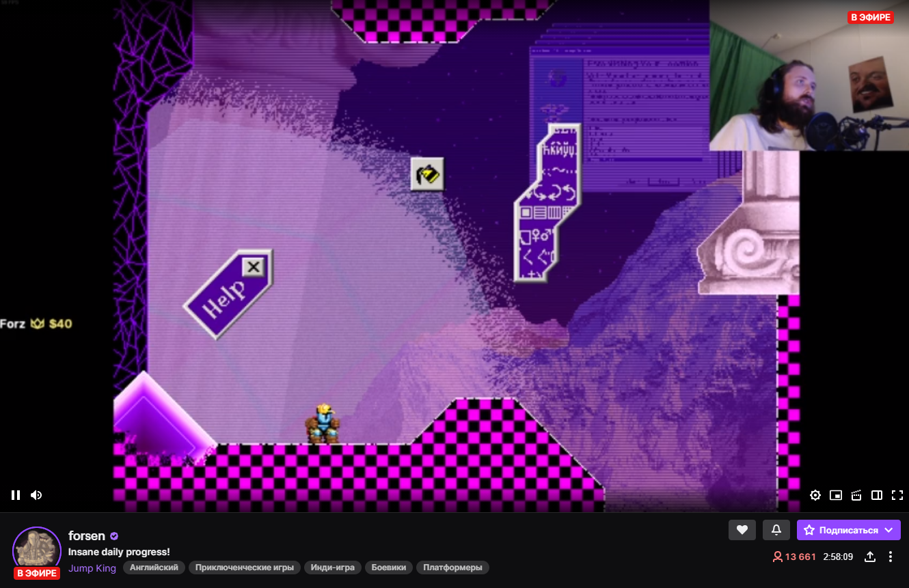Open the Подписаться subscribe dropdown chevron
This screenshot has width=909, height=588.
[887, 530]
